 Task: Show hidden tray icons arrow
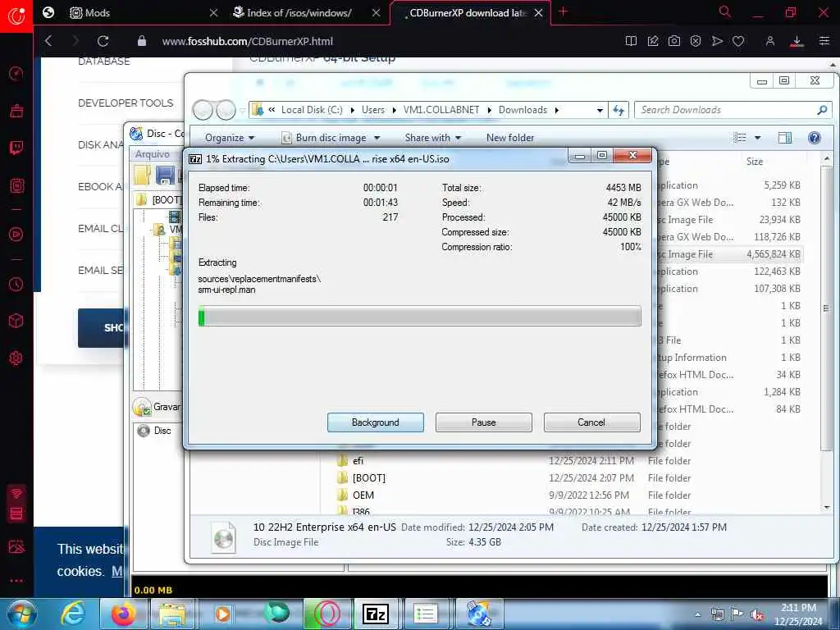tap(697, 614)
